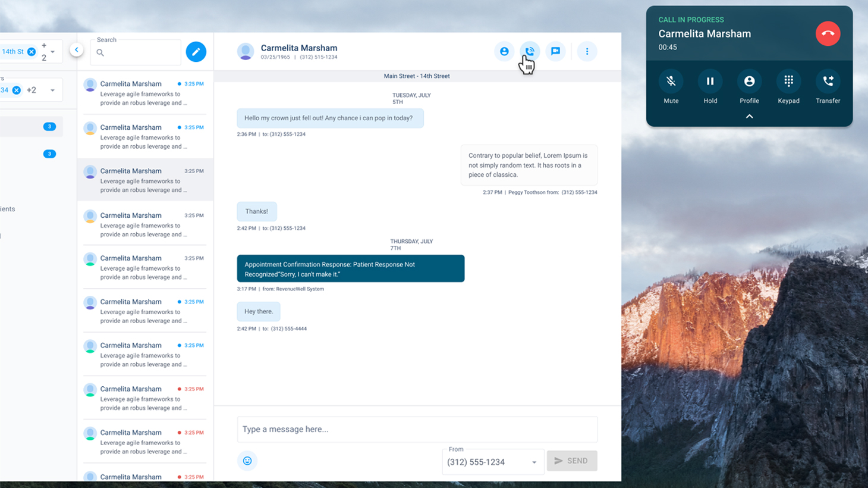
Task: Click the chat message icon in the header
Action: tap(555, 52)
